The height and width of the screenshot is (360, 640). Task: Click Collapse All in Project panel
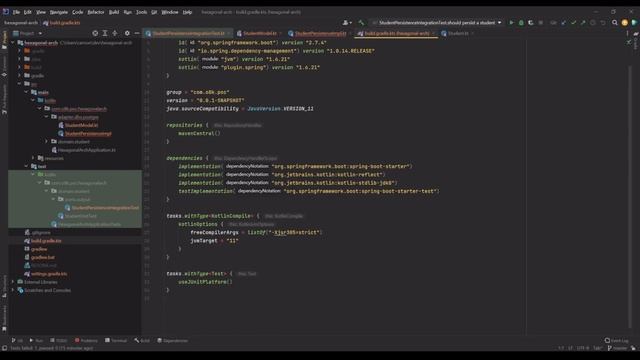115,33
